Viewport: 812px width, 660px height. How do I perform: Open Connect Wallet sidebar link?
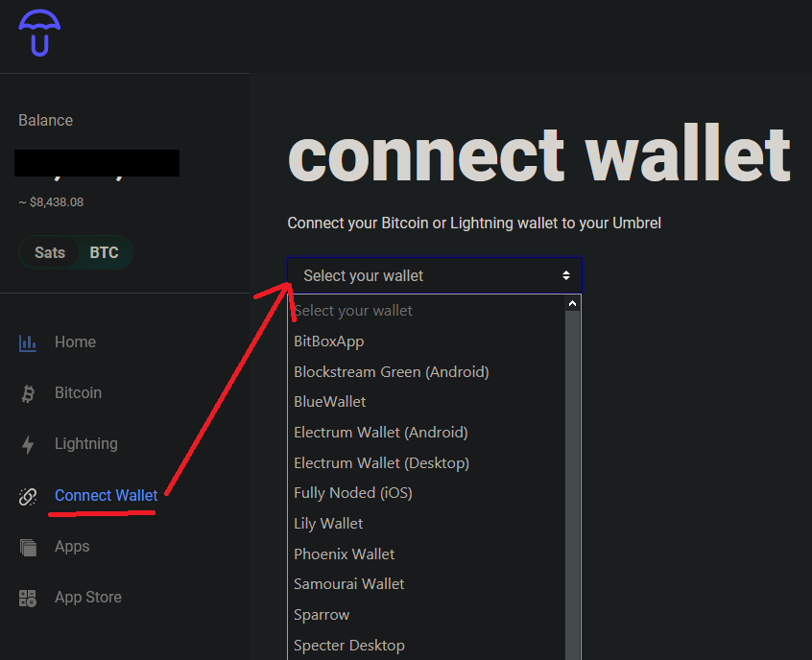[x=107, y=495]
